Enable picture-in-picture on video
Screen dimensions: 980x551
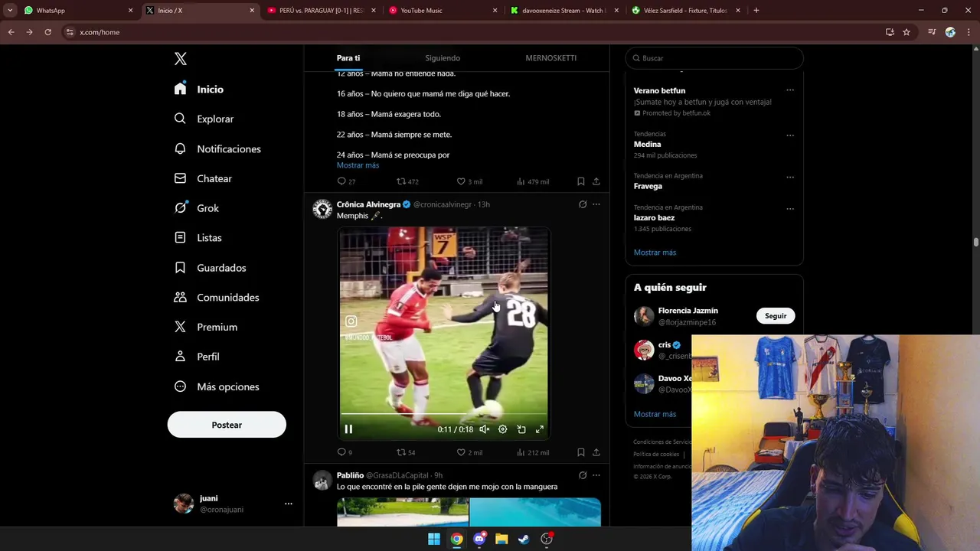521,429
